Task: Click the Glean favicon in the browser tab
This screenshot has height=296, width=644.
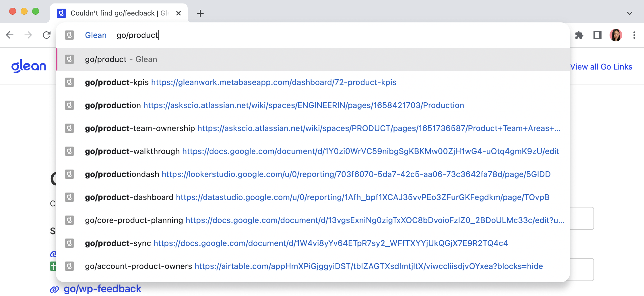Action: click(61, 13)
